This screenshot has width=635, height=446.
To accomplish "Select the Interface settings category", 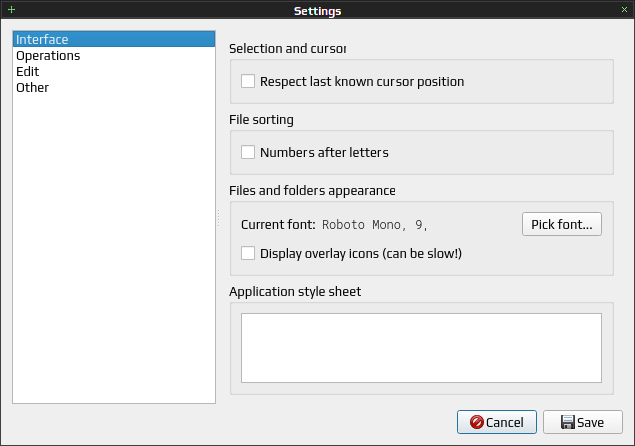I will coord(42,40).
